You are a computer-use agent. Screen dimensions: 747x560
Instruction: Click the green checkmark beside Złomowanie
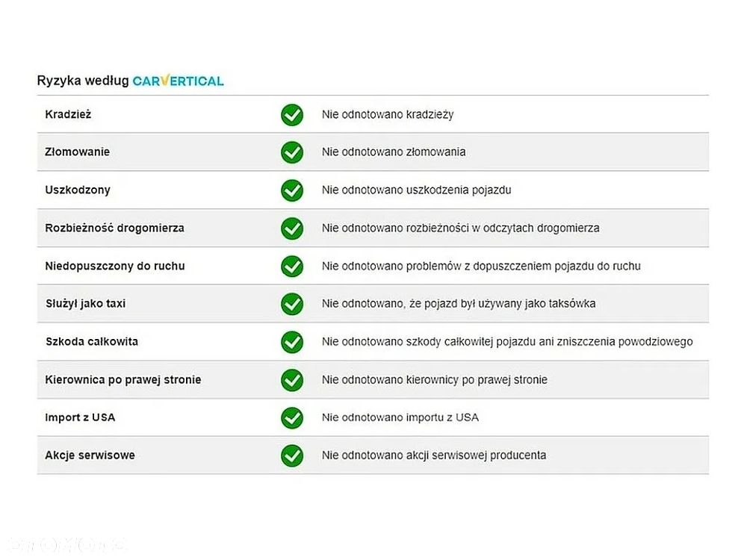tap(291, 152)
